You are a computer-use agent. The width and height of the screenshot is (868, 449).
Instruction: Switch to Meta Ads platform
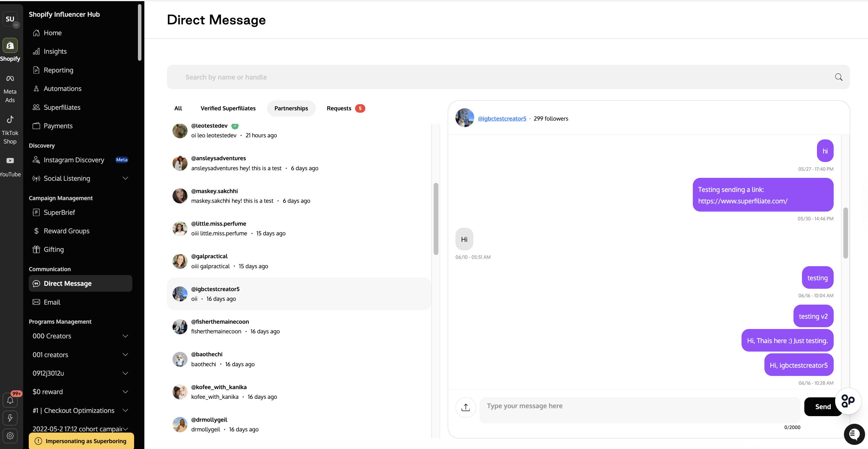pyautogui.click(x=10, y=89)
